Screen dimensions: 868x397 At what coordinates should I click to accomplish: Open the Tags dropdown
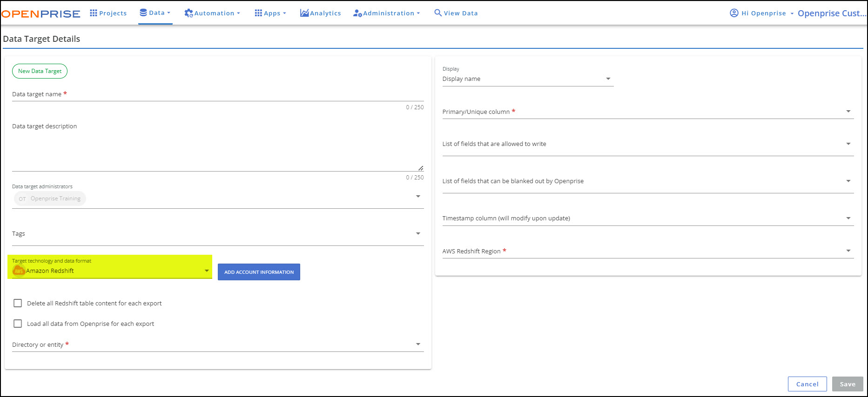pyautogui.click(x=418, y=233)
